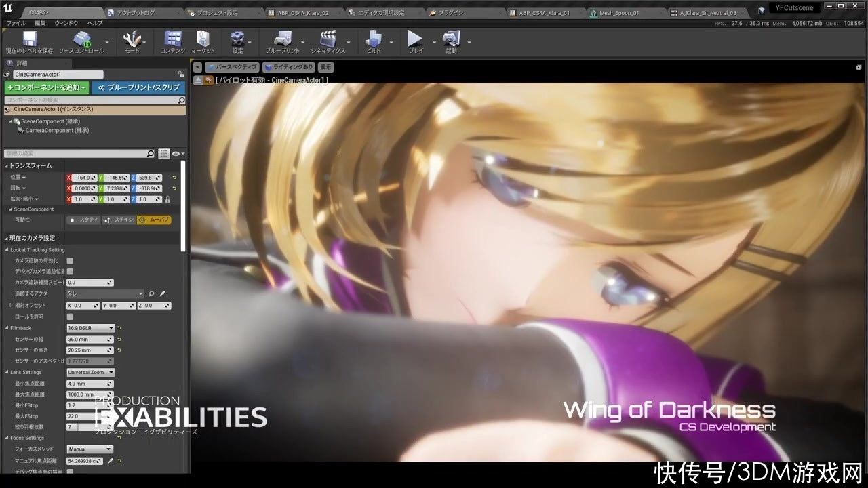Reset the sensor height value
The image size is (868, 488).
point(119,350)
